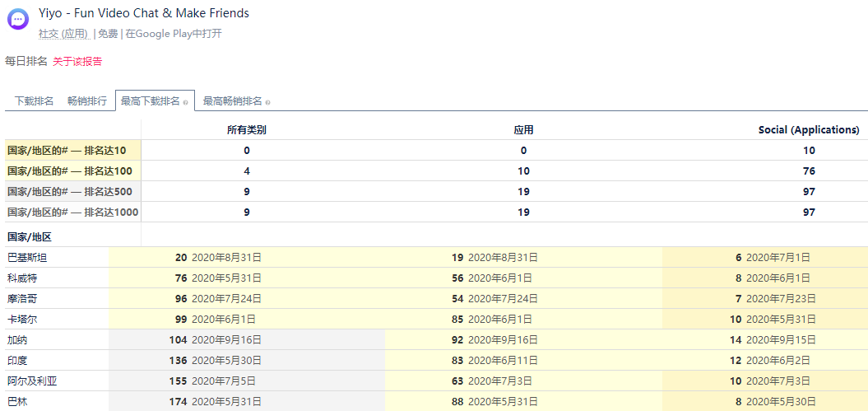Click 巴林 apps rank 88 cell
Viewport: 868px width, 411px height.
coord(523,402)
